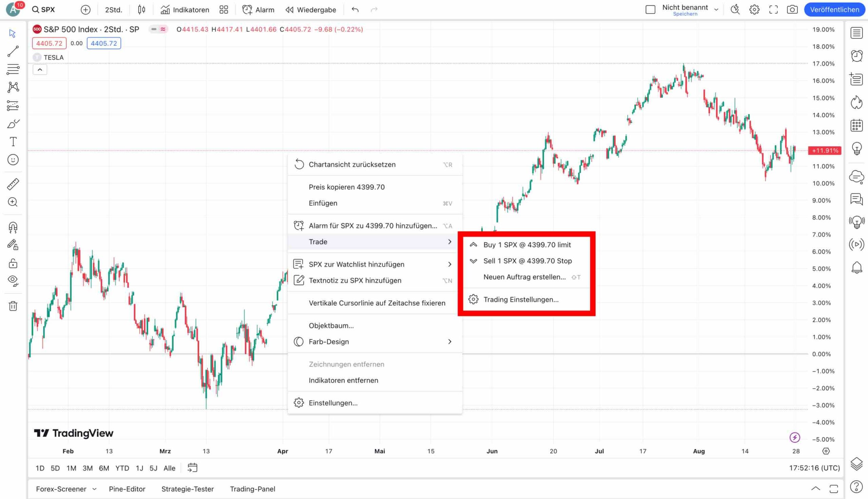Set the time range to 1M
Image resolution: width=868 pixels, height=499 pixels.
(x=71, y=468)
